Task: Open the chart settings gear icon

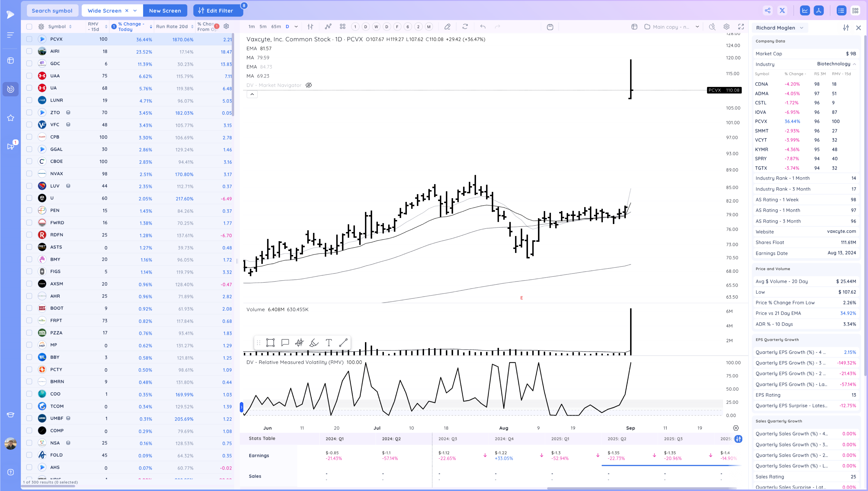Action: click(726, 27)
